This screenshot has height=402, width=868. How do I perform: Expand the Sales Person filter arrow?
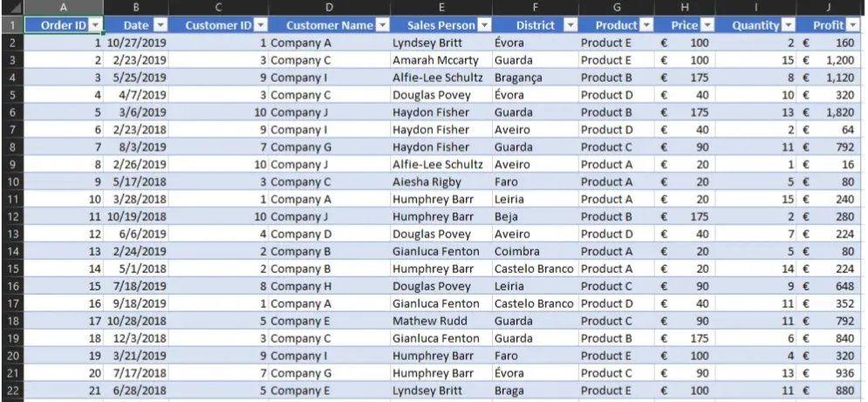coord(484,25)
